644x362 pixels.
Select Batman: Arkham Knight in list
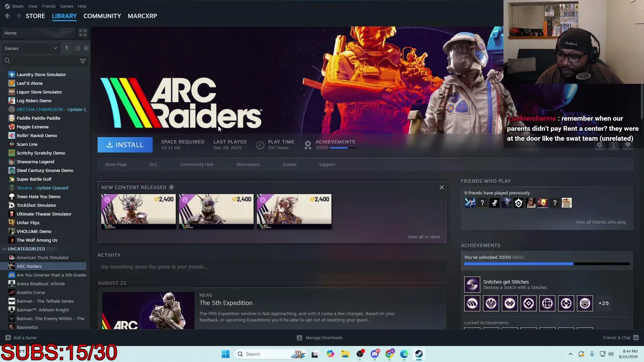(43, 310)
